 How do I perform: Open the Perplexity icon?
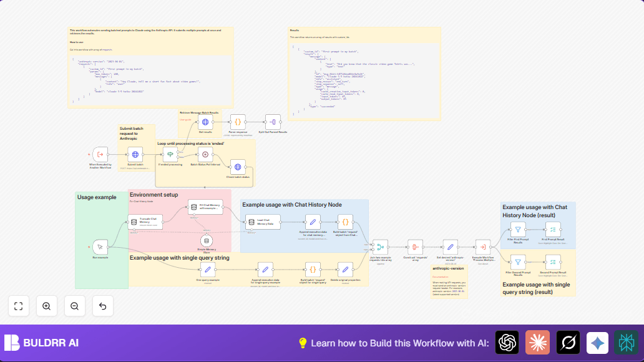627,342
